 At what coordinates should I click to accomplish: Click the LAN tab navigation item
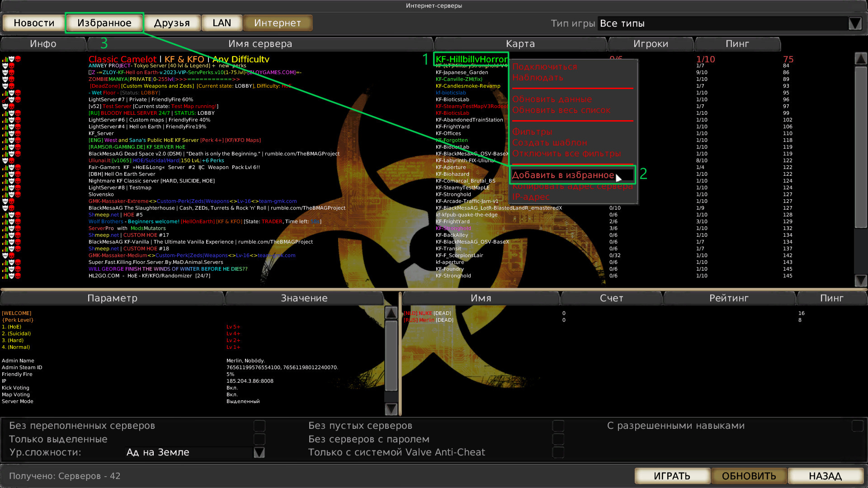click(221, 23)
